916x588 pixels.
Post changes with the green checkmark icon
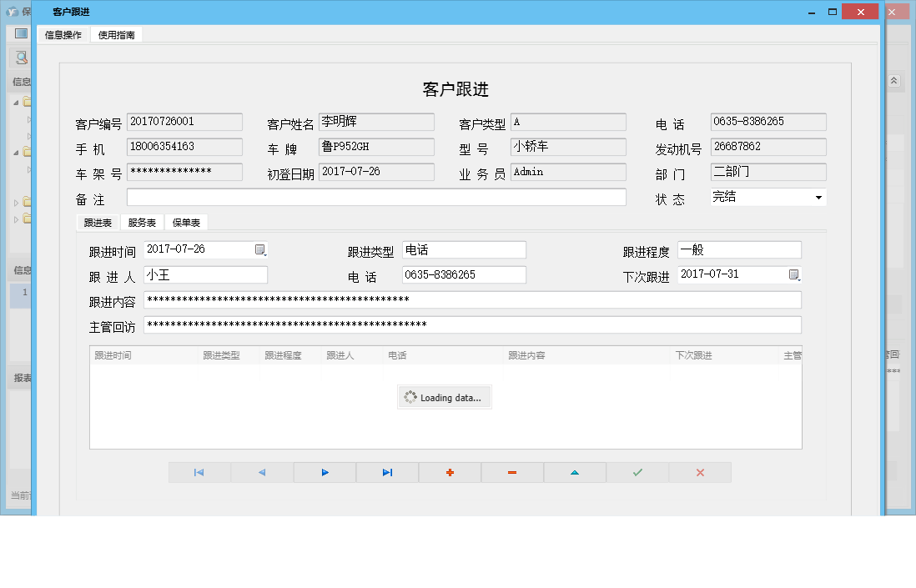tap(637, 472)
